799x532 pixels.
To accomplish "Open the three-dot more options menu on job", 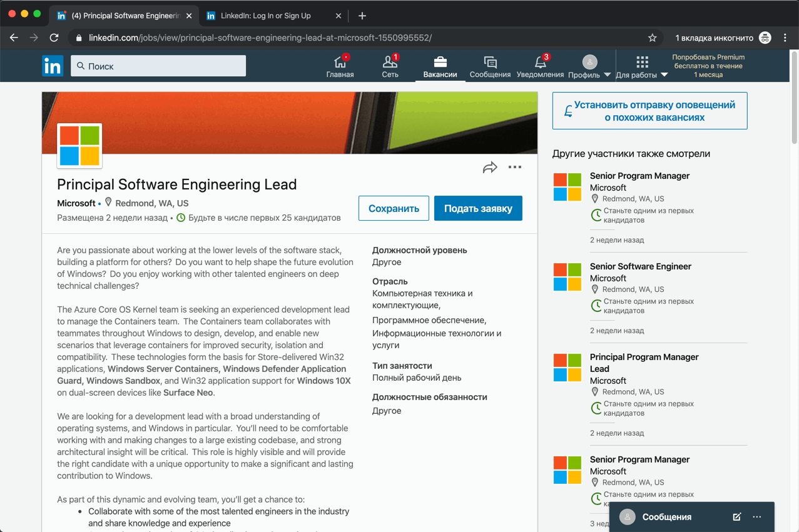I will tap(515, 168).
